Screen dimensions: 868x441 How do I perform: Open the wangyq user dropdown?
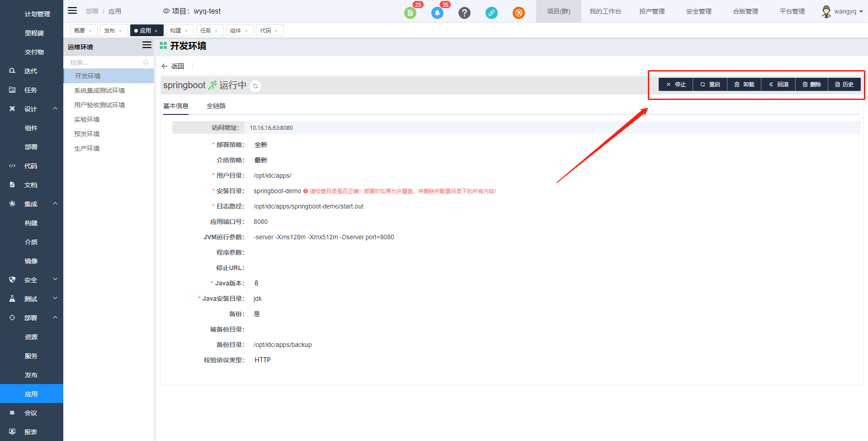click(845, 11)
